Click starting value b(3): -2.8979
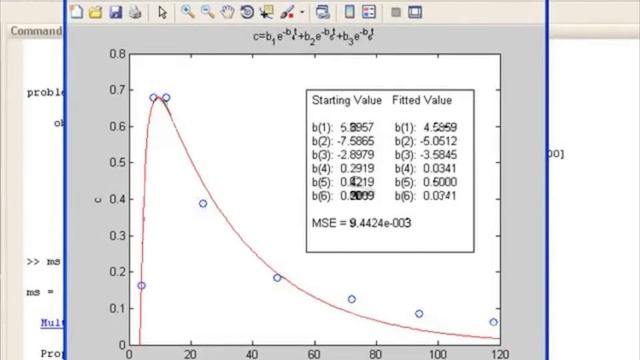Image resolution: width=640 pixels, height=360 pixels. pyautogui.click(x=343, y=155)
